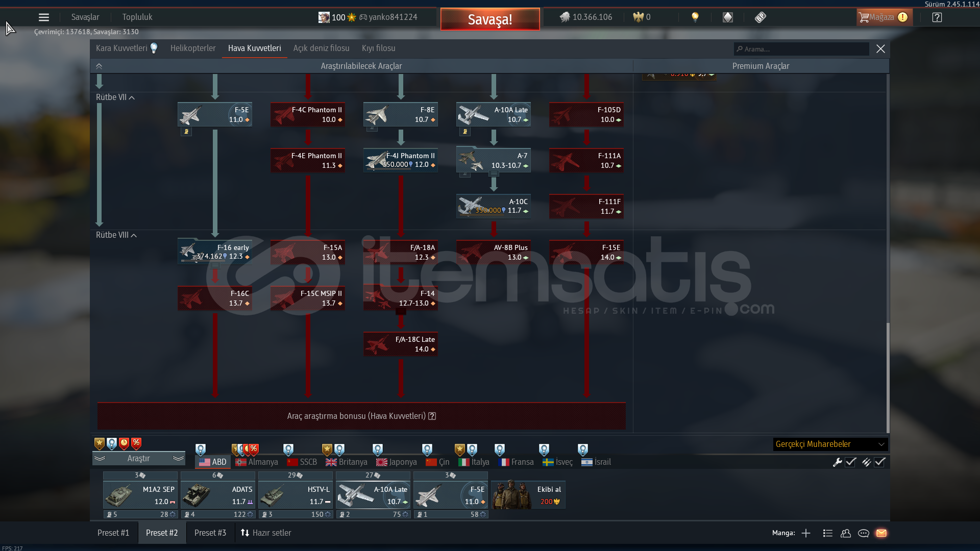Screen dimensions: 980x551
Task: Click the Silver Lions currency balance 10.366.106
Action: tap(585, 17)
